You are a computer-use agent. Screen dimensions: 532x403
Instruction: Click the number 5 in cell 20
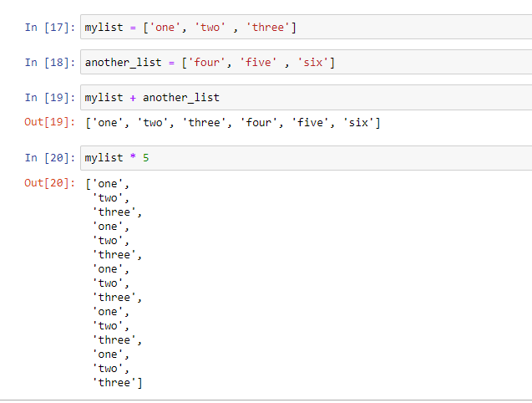click(x=146, y=158)
